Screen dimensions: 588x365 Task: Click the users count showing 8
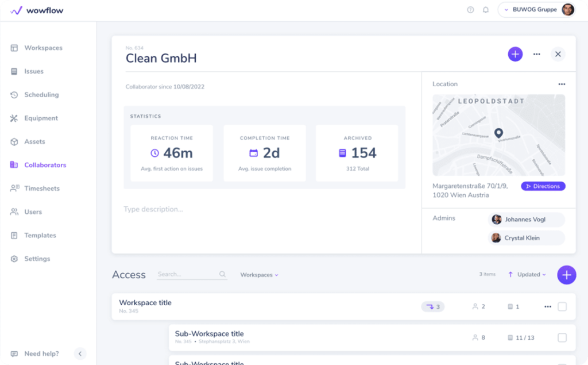coord(478,337)
